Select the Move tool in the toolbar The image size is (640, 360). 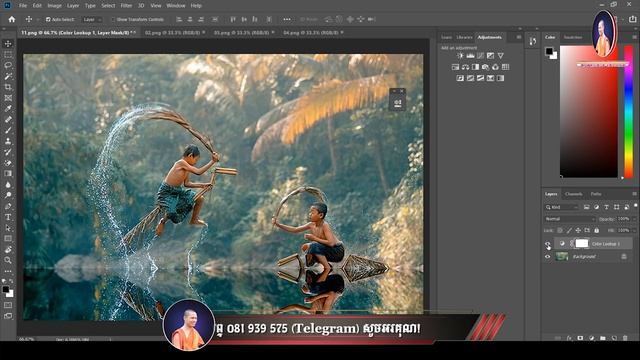coord(8,44)
